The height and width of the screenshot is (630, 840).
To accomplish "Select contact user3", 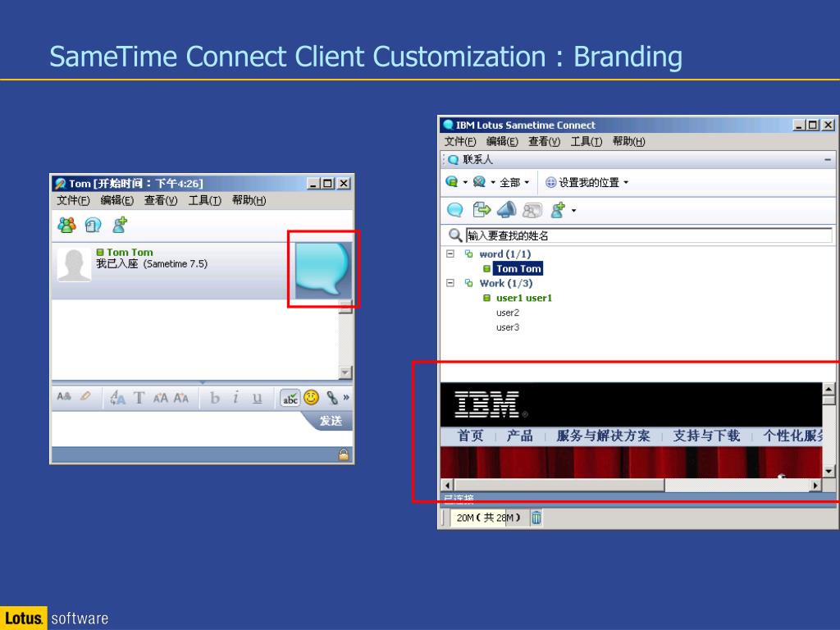I will point(508,327).
